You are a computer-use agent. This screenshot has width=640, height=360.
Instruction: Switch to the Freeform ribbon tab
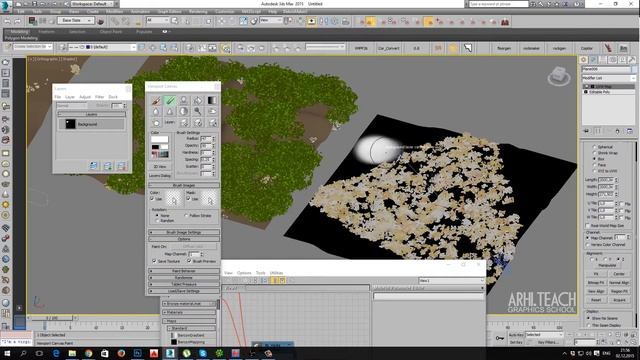tap(46, 31)
